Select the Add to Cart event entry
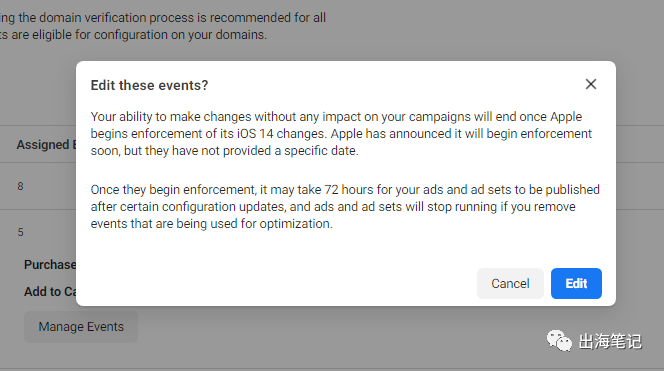Viewport: 664px width, 371px height. tap(50, 292)
